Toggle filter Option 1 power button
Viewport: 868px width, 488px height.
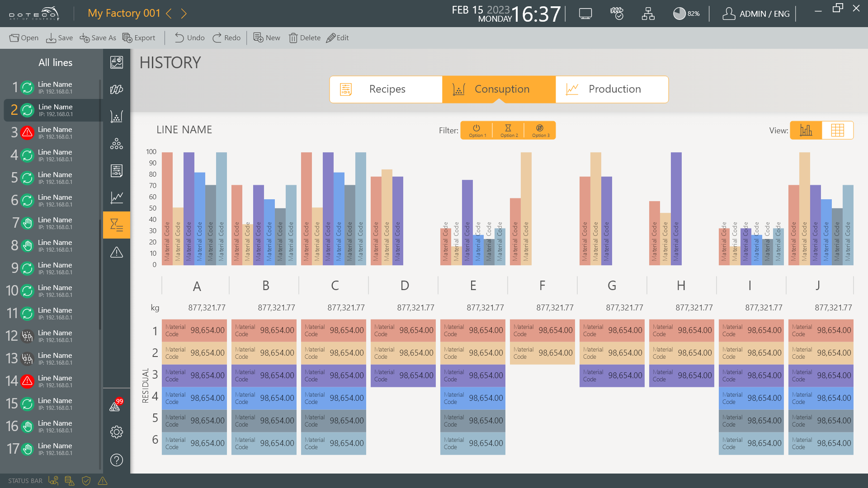[477, 130]
